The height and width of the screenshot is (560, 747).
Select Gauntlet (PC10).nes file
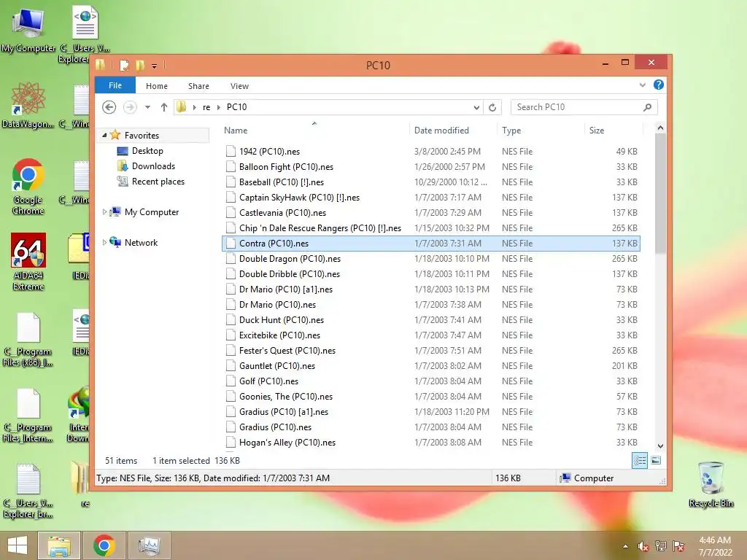430,366
